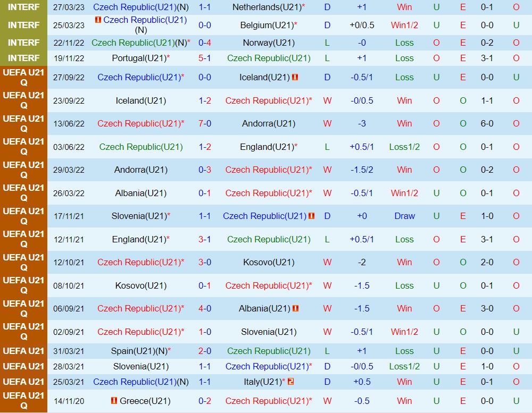The height and width of the screenshot is (413, 532).
Task: Click red card icon before Greece(U21)
Action: coord(114,401)
